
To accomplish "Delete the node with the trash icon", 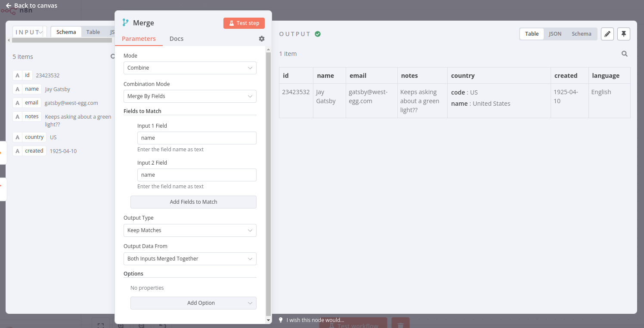I will pyautogui.click(x=400, y=325).
